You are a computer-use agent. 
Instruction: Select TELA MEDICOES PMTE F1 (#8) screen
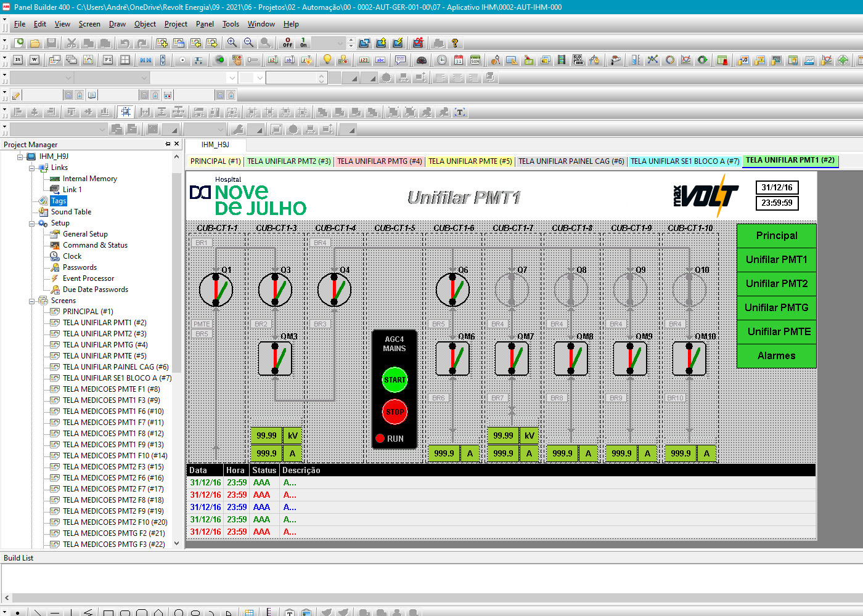coord(111,389)
